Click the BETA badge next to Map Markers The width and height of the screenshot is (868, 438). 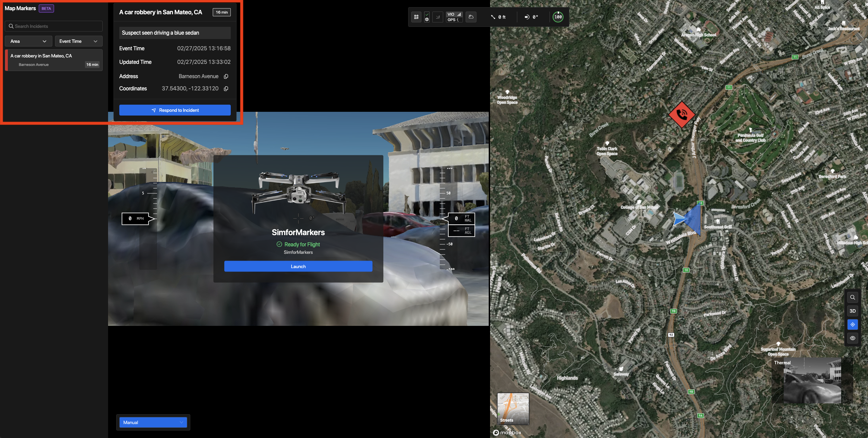tap(46, 8)
